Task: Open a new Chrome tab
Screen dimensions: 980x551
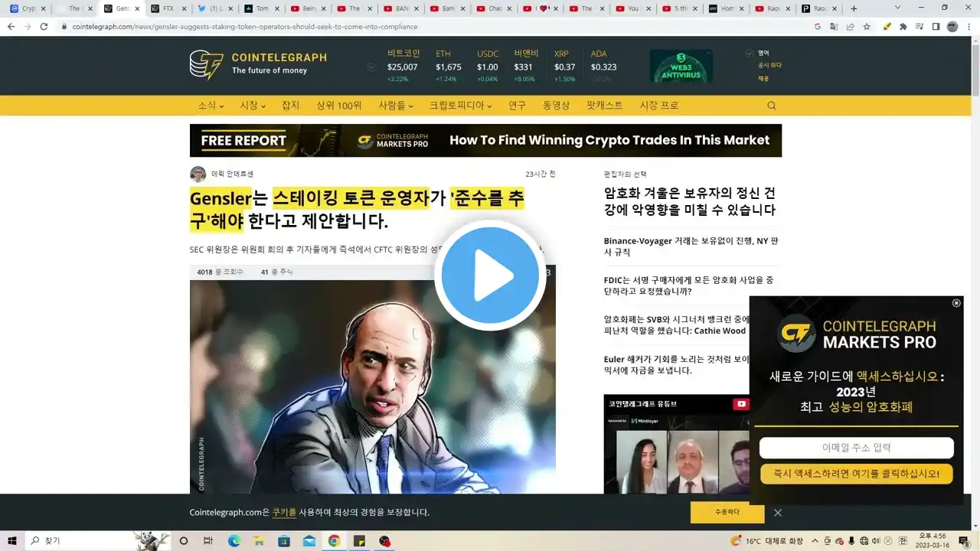Action: click(854, 8)
